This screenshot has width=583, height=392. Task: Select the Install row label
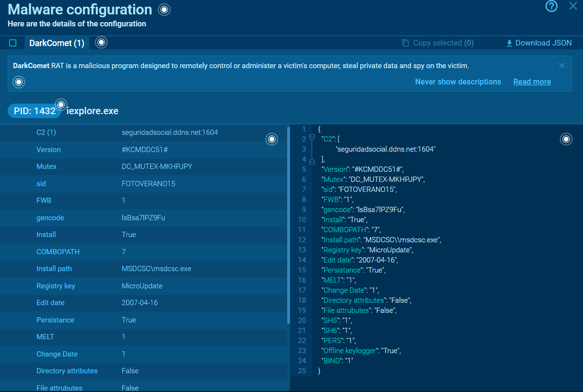click(46, 235)
